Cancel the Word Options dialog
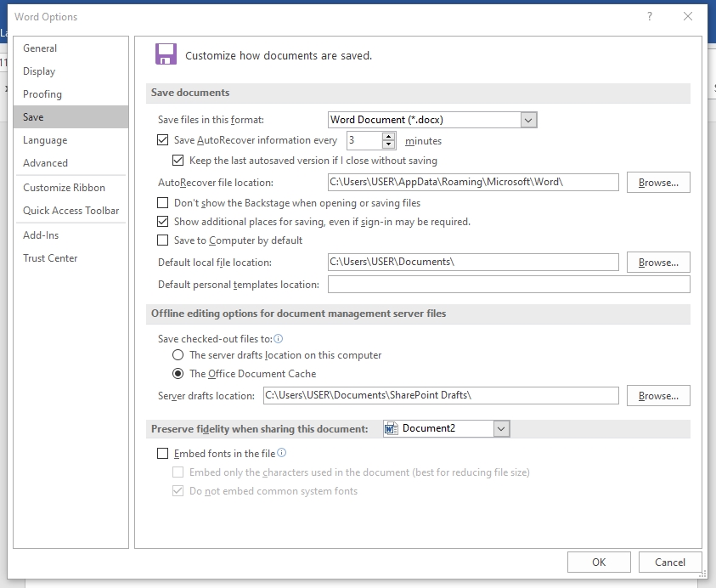The width and height of the screenshot is (716, 588). tap(670, 562)
